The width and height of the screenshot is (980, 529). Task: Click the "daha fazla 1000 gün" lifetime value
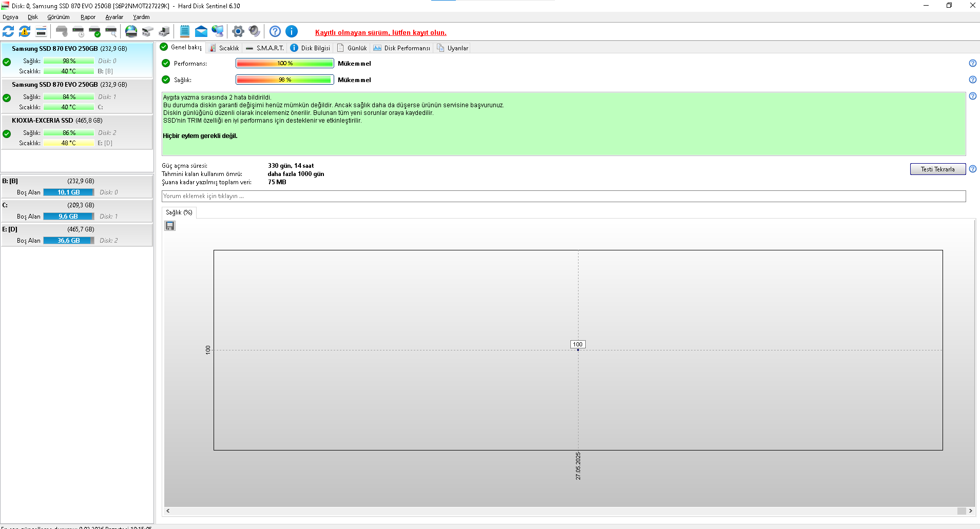pos(296,174)
